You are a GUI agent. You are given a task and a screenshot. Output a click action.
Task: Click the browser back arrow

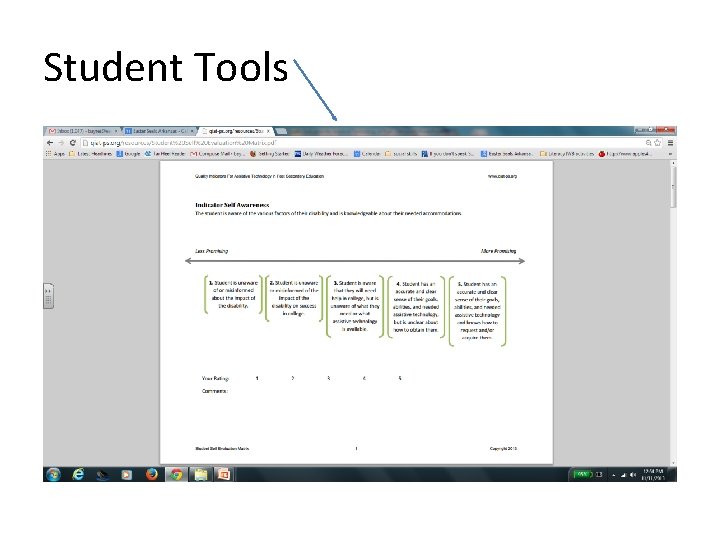[x=50, y=143]
